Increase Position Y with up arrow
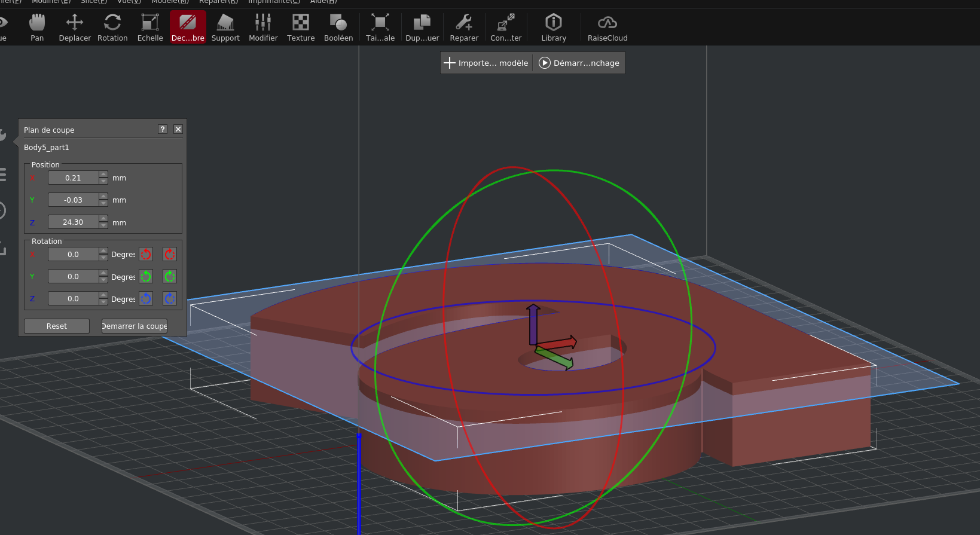Image resolution: width=980 pixels, height=535 pixels. pyautogui.click(x=103, y=197)
